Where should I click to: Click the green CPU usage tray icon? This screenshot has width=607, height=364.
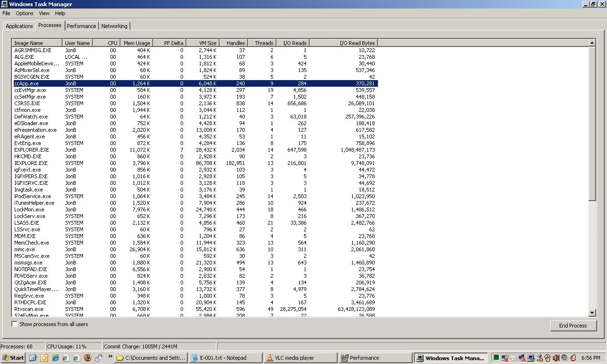click(496, 358)
